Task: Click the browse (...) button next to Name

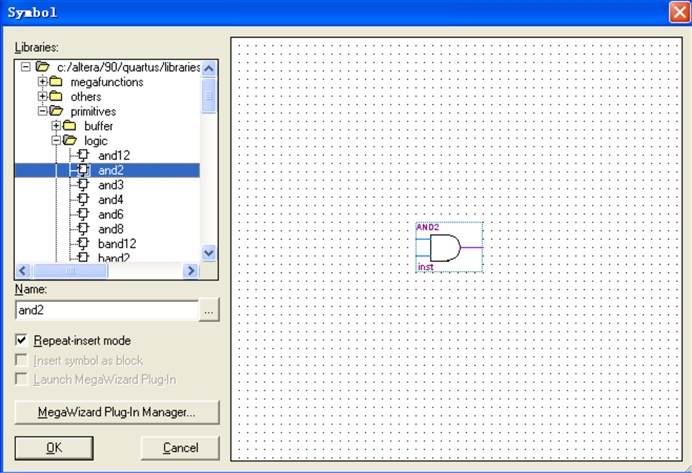Action: [209, 310]
